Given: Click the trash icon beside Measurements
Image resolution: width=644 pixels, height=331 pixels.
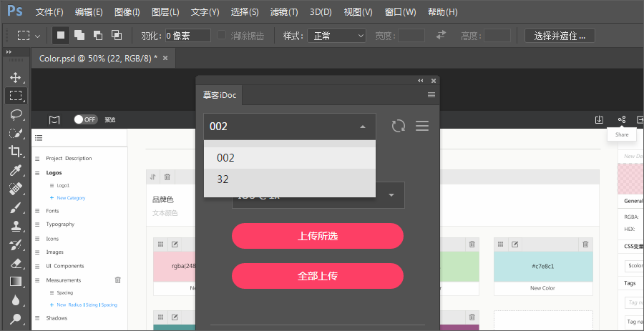Looking at the screenshot, I should pyautogui.click(x=118, y=280).
